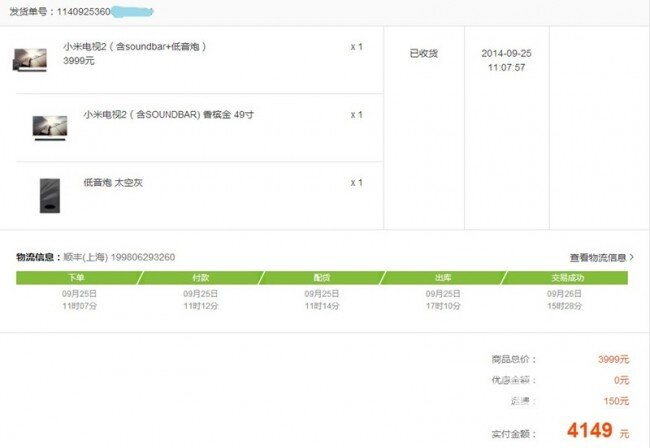This screenshot has width=650, height=448.
Task: Click 17时10分 under 出库 step
Action: [x=443, y=306]
